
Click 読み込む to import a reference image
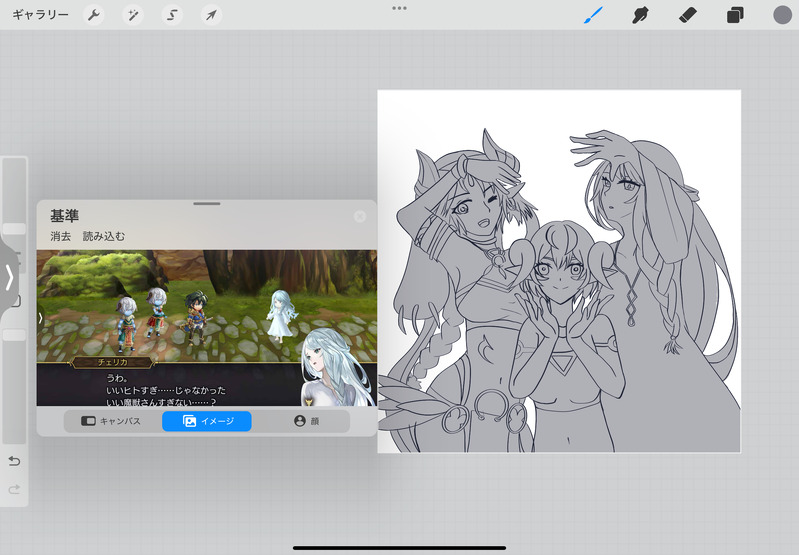[104, 236]
